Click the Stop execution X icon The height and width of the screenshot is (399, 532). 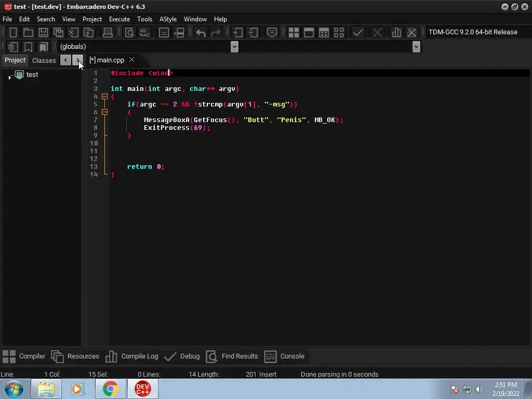pyautogui.click(x=377, y=33)
